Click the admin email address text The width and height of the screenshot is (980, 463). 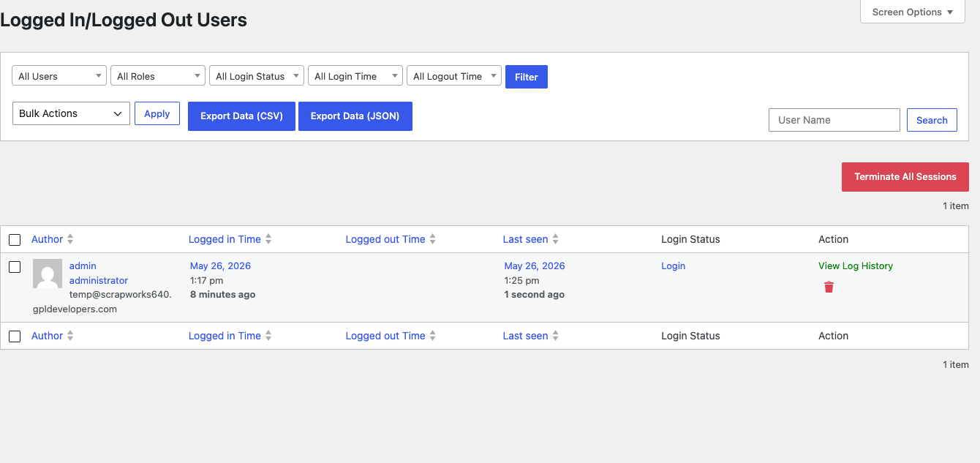point(102,301)
